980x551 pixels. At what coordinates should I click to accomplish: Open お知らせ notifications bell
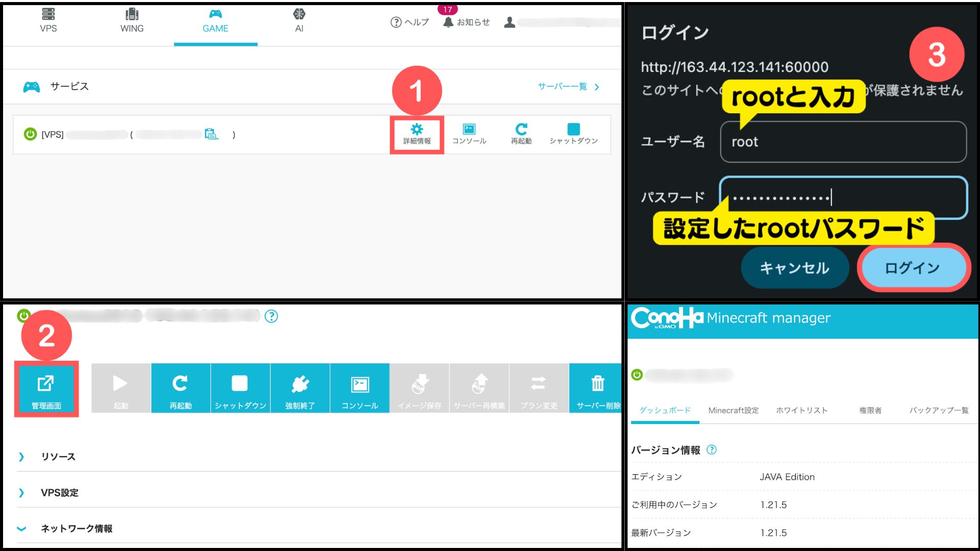467,22
